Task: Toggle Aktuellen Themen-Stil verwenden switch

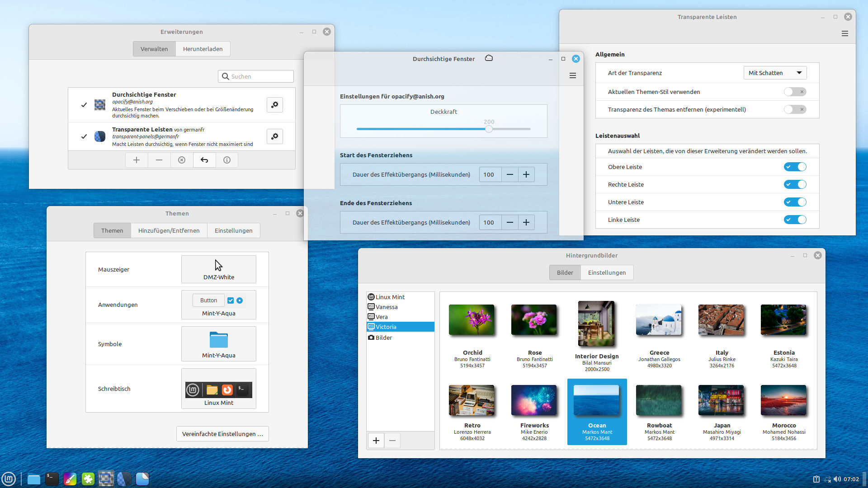Action: [x=795, y=91]
